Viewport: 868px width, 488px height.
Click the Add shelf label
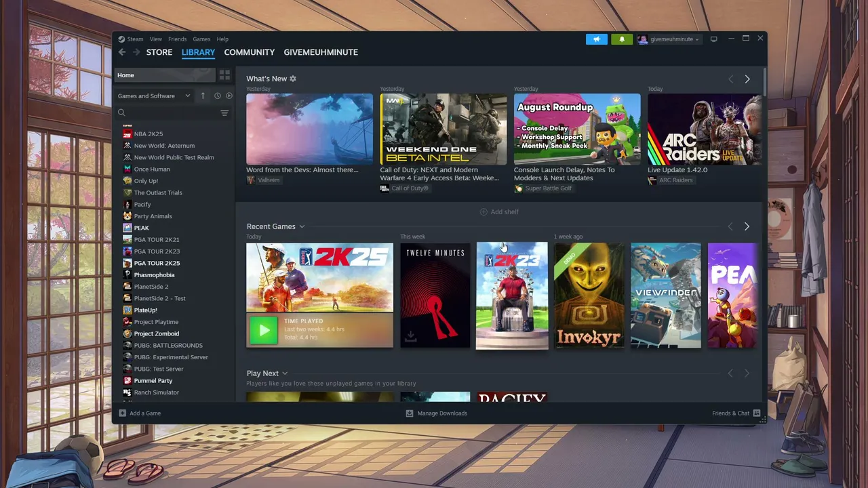pos(505,212)
